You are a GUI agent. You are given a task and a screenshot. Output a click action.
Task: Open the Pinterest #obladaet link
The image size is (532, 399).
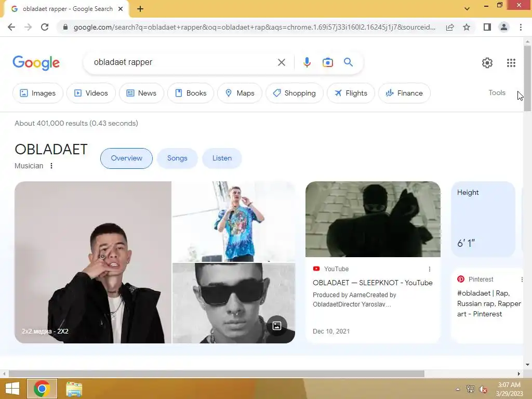[x=489, y=303]
